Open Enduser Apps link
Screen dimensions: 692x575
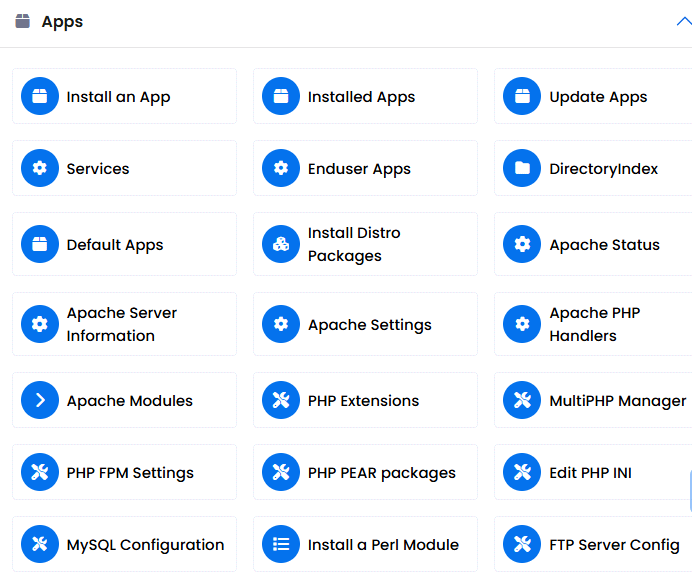pyautogui.click(x=359, y=169)
